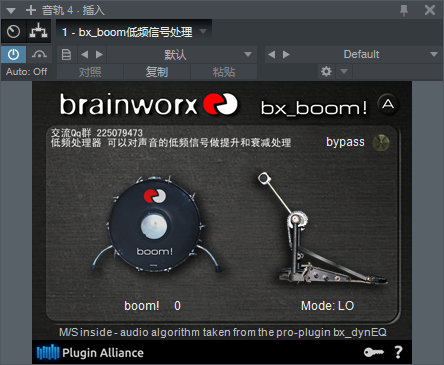
Task: Close the plugin window
Action: pos(430,10)
